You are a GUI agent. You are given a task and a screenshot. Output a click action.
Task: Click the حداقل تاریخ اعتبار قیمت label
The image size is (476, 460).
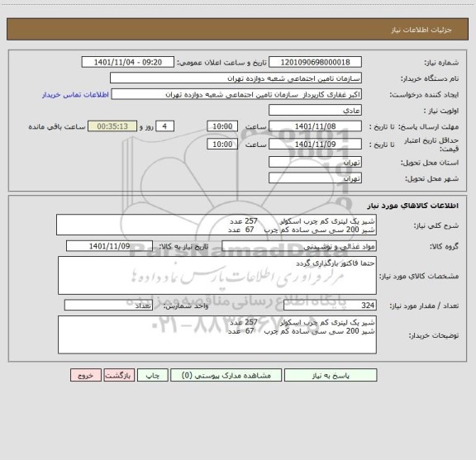[x=431, y=145]
